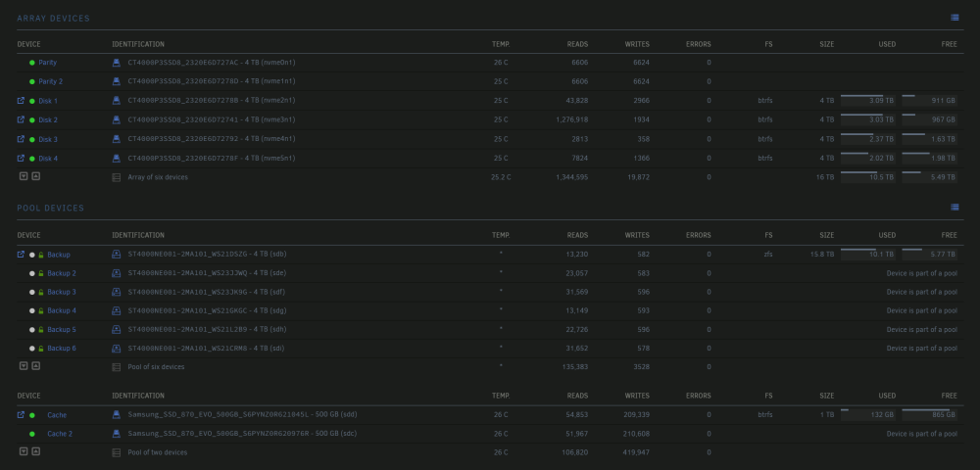Click the Reads value 1,276,918 for Disk 2
This screenshot has width=980, height=470.
point(572,119)
